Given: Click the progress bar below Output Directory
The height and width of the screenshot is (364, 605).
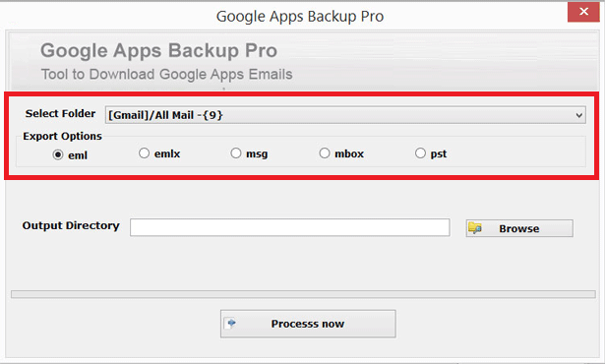Looking at the screenshot, I should [x=303, y=294].
